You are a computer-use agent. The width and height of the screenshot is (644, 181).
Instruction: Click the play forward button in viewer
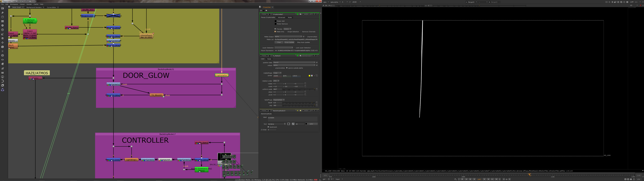484,179
